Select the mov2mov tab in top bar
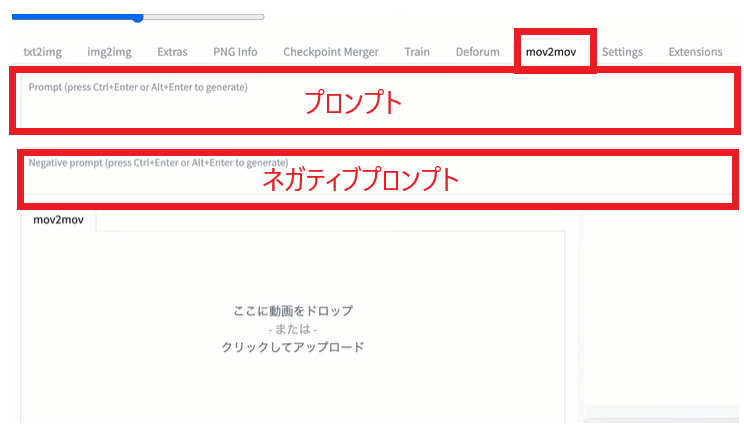Image resolution: width=744 pixels, height=432 pixels. point(551,52)
